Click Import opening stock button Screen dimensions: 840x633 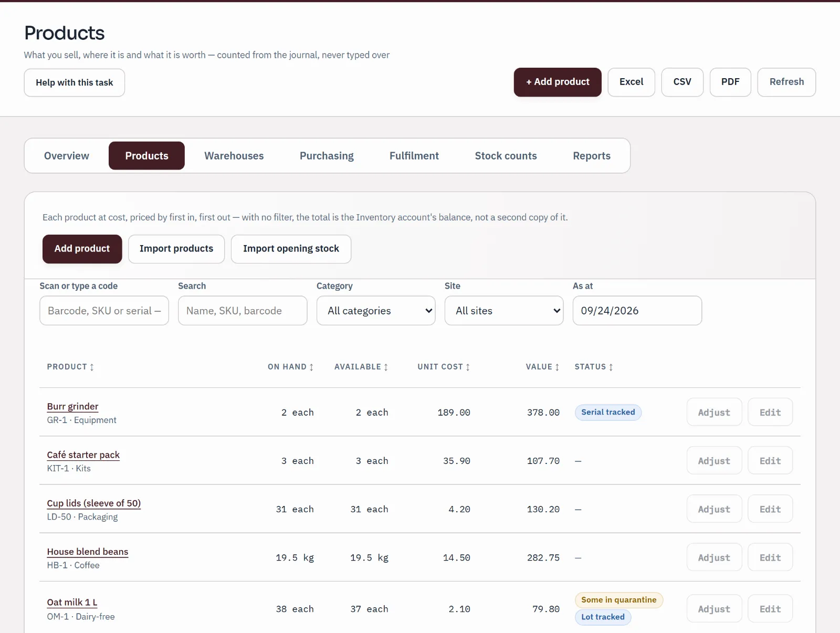291,249
